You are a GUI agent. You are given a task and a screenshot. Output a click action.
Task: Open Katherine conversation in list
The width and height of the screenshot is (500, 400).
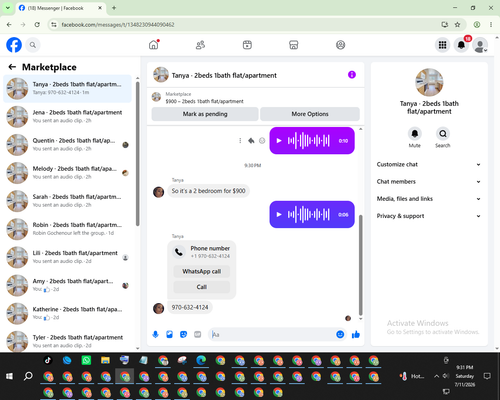(67, 313)
